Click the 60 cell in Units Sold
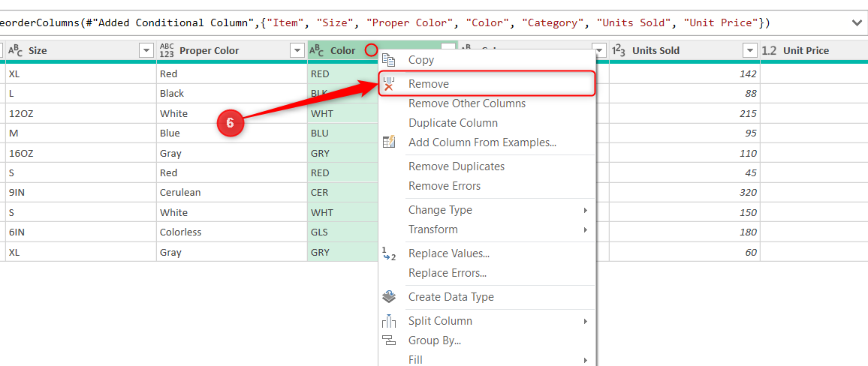868x366 pixels. coord(684,252)
